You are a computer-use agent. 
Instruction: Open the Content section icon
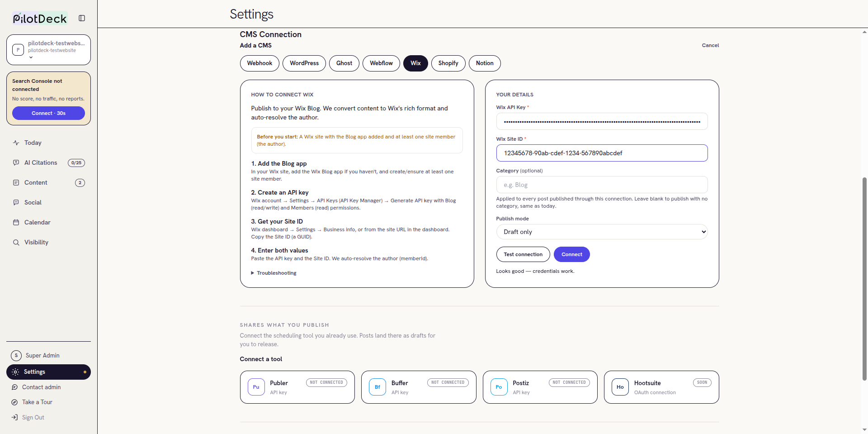pyautogui.click(x=16, y=182)
